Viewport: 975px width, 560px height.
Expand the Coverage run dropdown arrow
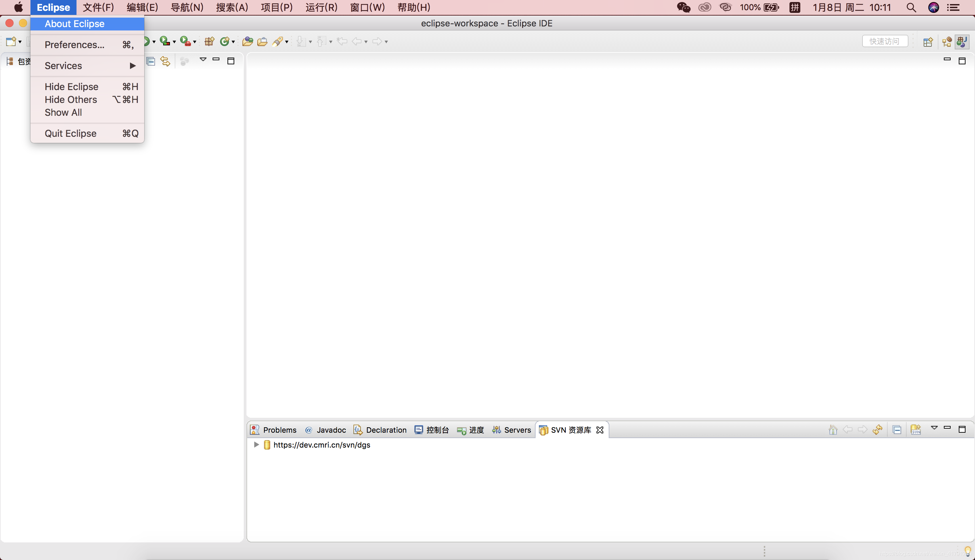[x=174, y=42]
